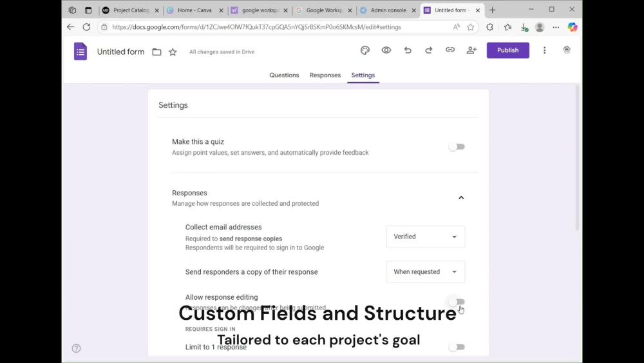Open browser workspaces icon

(72, 10)
